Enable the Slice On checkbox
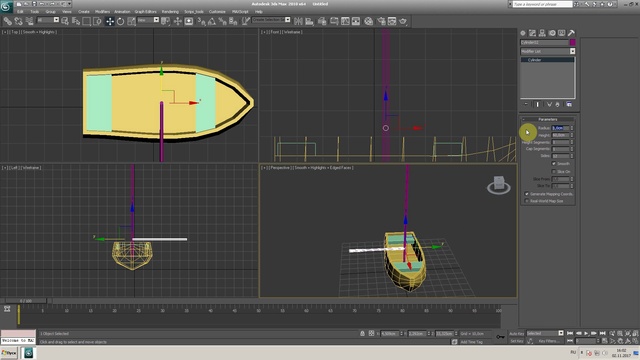640x360 pixels. [x=554, y=171]
